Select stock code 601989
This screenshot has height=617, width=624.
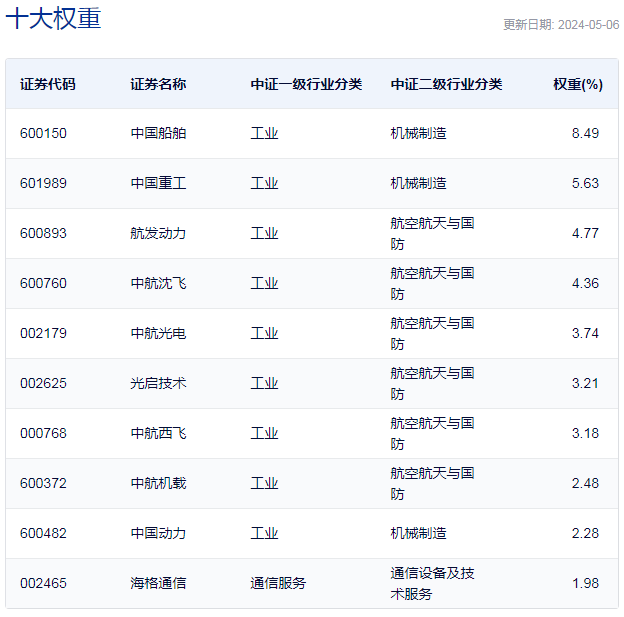pos(43,183)
